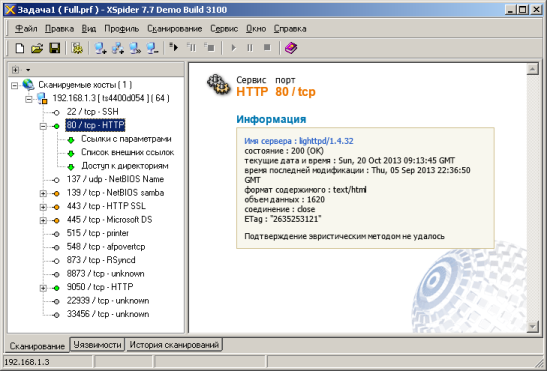This screenshot has width=547, height=371.
Task: Click the green arrow beside Список внешних ссылок
Action: click(x=71, y=153)
